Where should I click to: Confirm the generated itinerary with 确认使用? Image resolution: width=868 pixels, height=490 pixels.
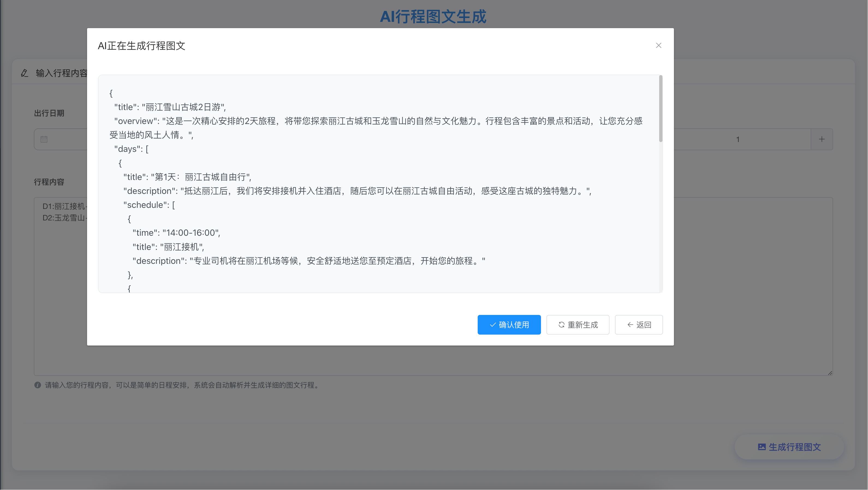(x=509, y=324)
